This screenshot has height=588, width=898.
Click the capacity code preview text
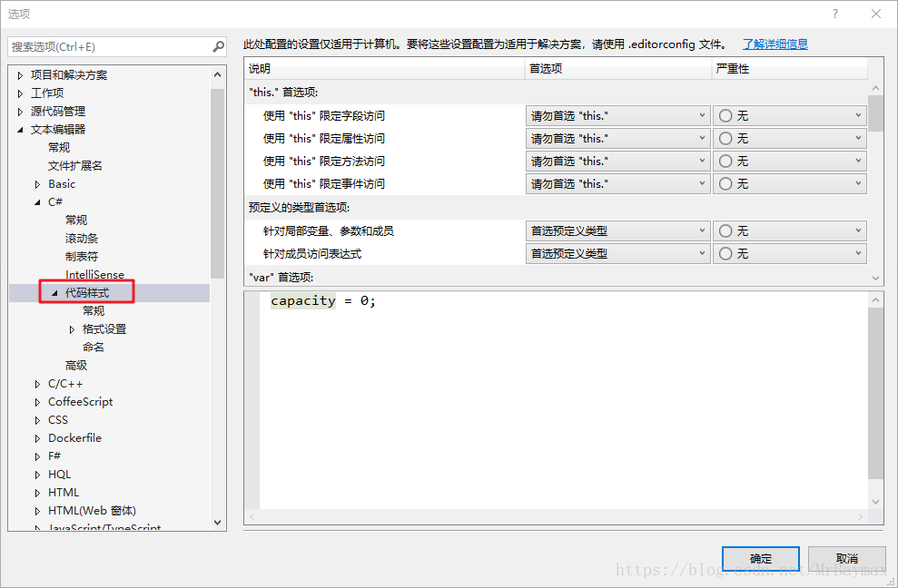tap(303, 300)
